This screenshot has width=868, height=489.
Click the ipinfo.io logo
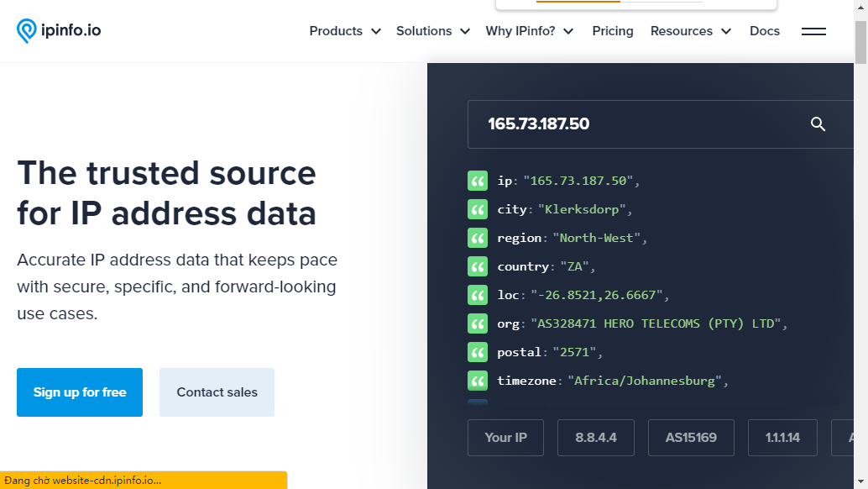point(59,31)
